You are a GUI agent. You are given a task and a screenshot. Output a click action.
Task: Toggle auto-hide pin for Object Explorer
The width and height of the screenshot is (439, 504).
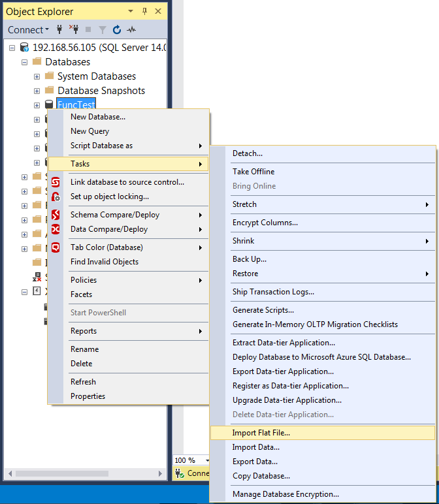(x=145, y=11)
